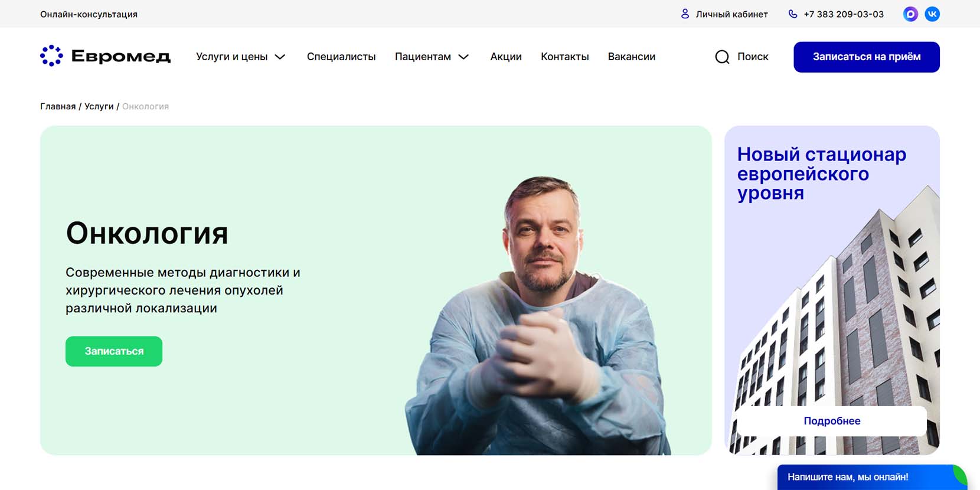980x490 pixels.
Task: Open the Вакансии page
Action: (x=632, y=57)
